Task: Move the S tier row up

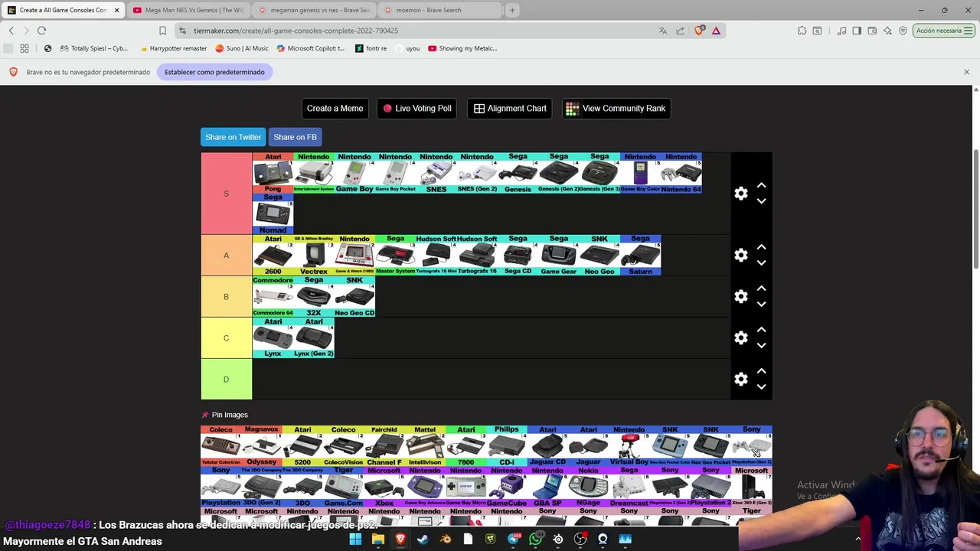Action: pos(761,186)
